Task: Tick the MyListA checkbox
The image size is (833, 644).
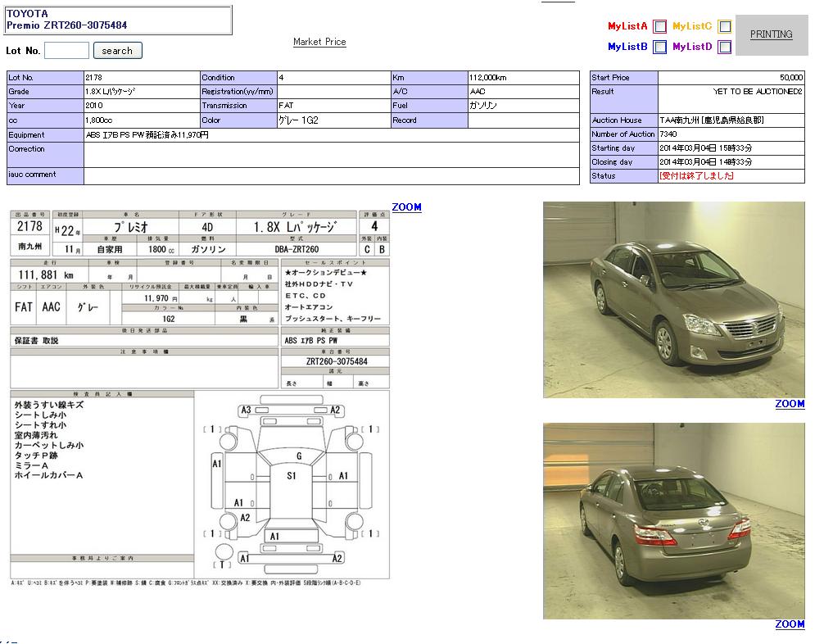Action: pyautogui.click(x=659, y=26)
